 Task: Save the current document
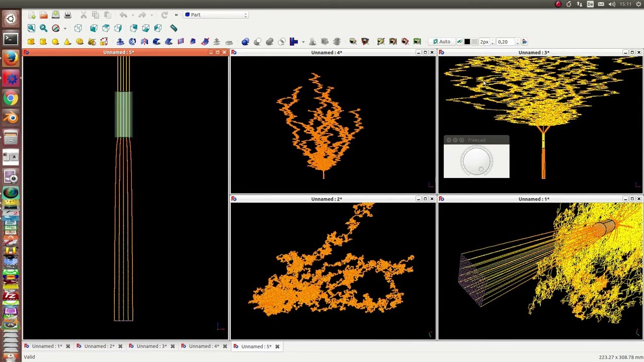coord(55,15)
